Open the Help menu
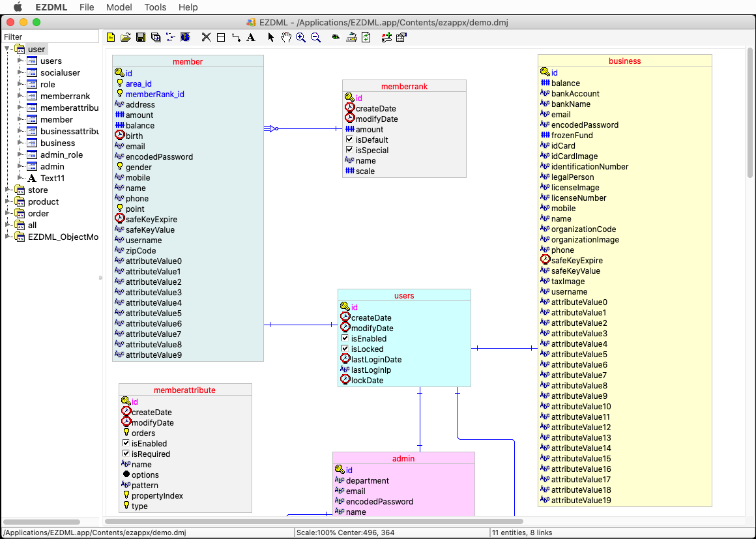Screen dimensions: 756x539 click(x=188, y=7)
